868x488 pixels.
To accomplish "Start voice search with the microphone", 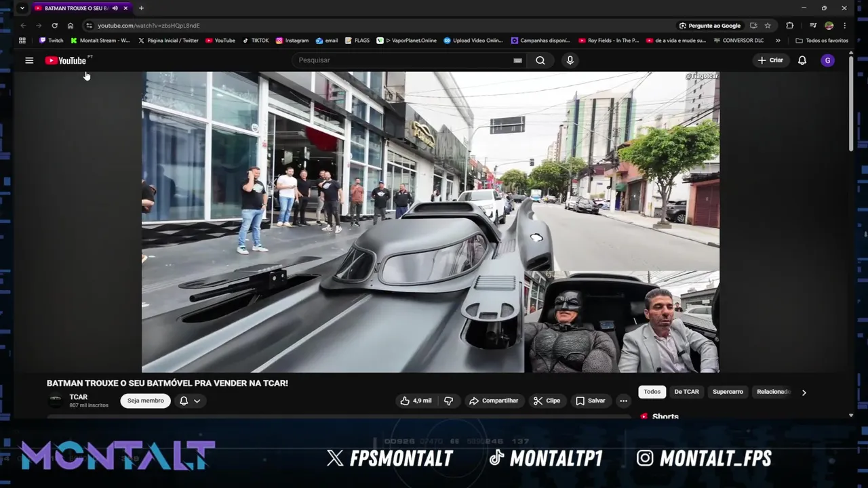I will coord(570,60).
